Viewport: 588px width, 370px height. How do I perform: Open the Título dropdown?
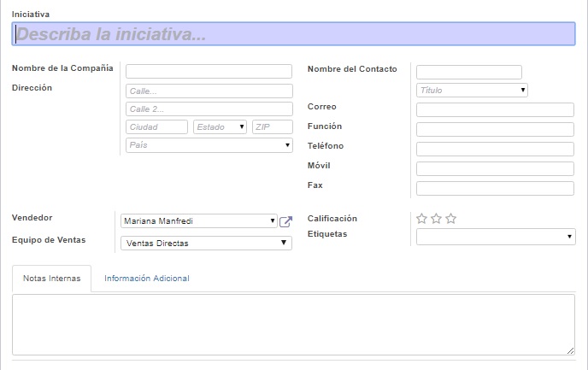tap(472, 91)
